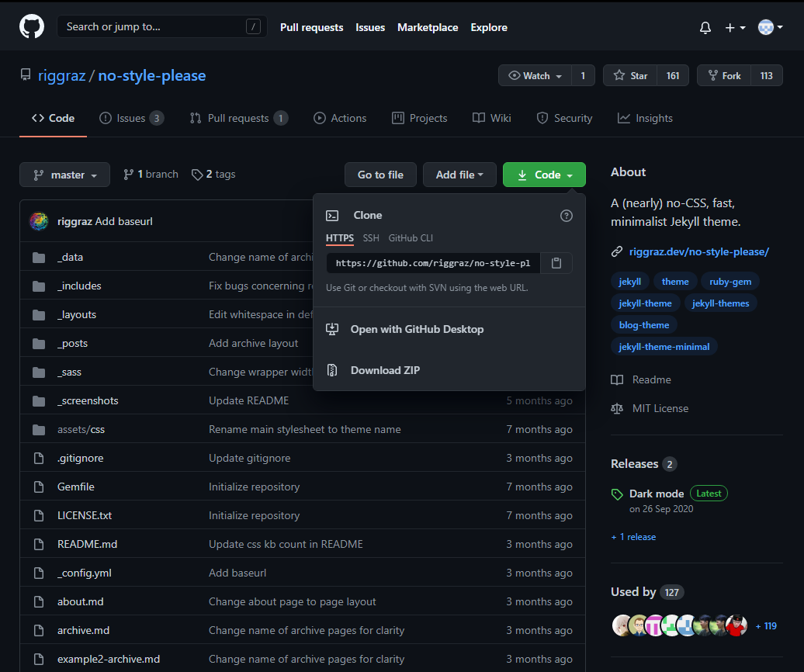Click the _config.yml file icon
Viewport: 804px width, 672px height.
coord(39,573)
